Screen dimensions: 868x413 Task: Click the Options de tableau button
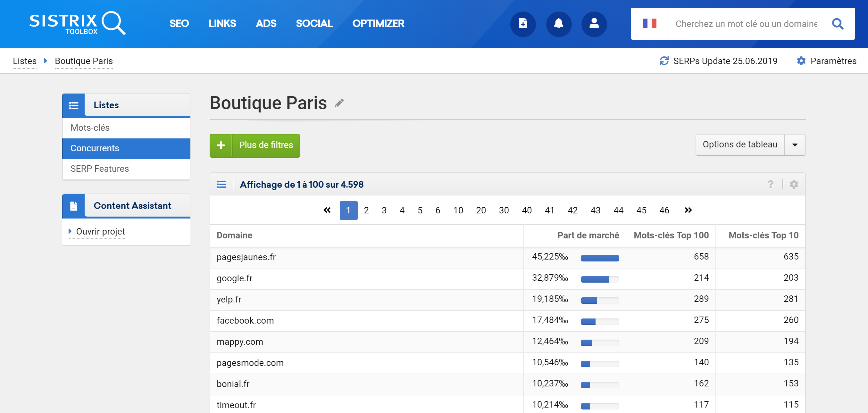tap(740, 145)
